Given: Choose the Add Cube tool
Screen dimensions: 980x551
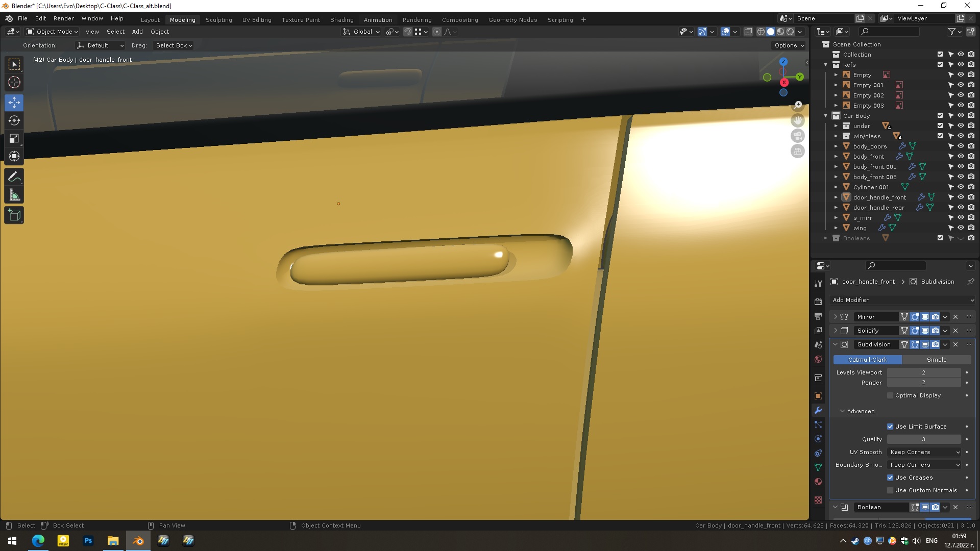Looking at the screenshot, I should [x=14, y=215].
